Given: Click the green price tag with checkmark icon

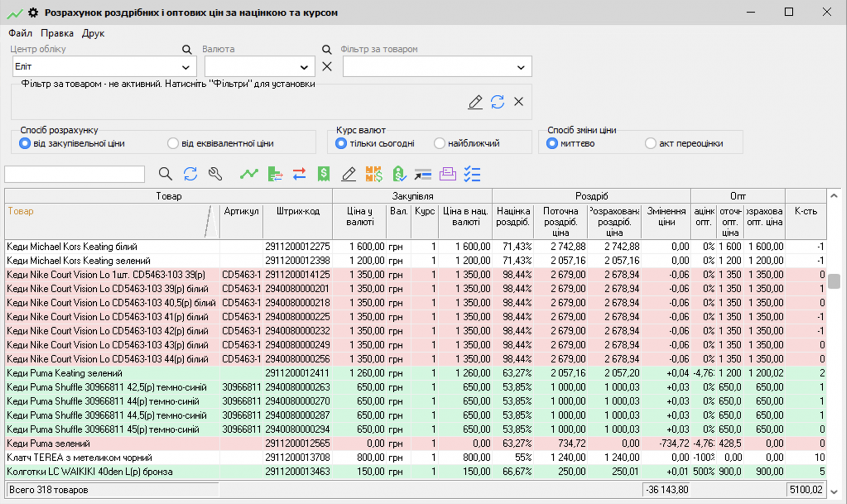Looking at the screenshot, I should pos(399,174).
